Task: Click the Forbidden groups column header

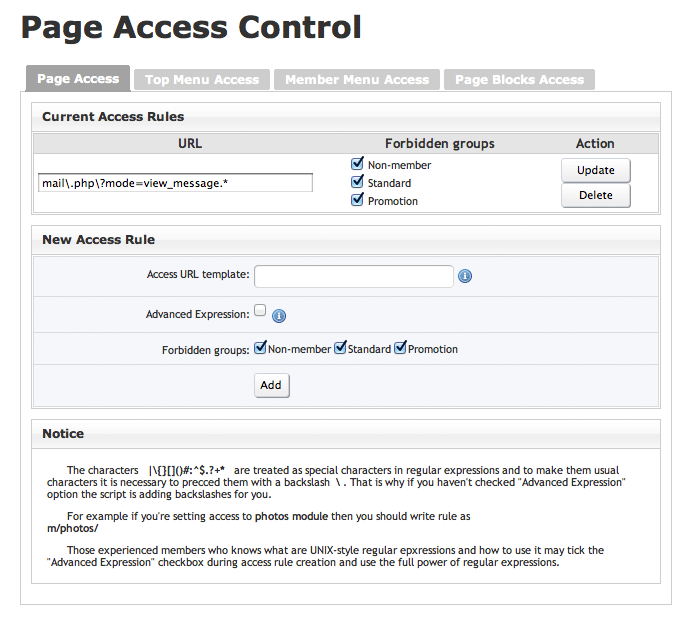Action: (440, 144)
